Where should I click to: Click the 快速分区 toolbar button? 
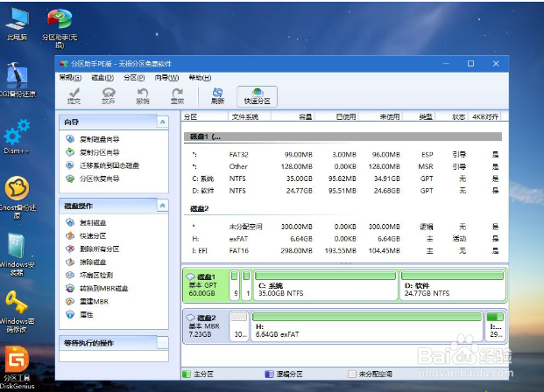(x=257, y=96)
